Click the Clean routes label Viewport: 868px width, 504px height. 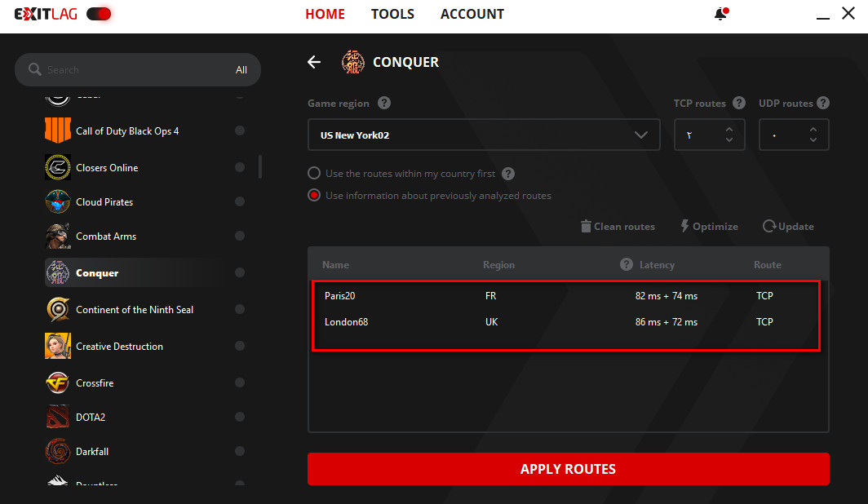click(624, 226)
